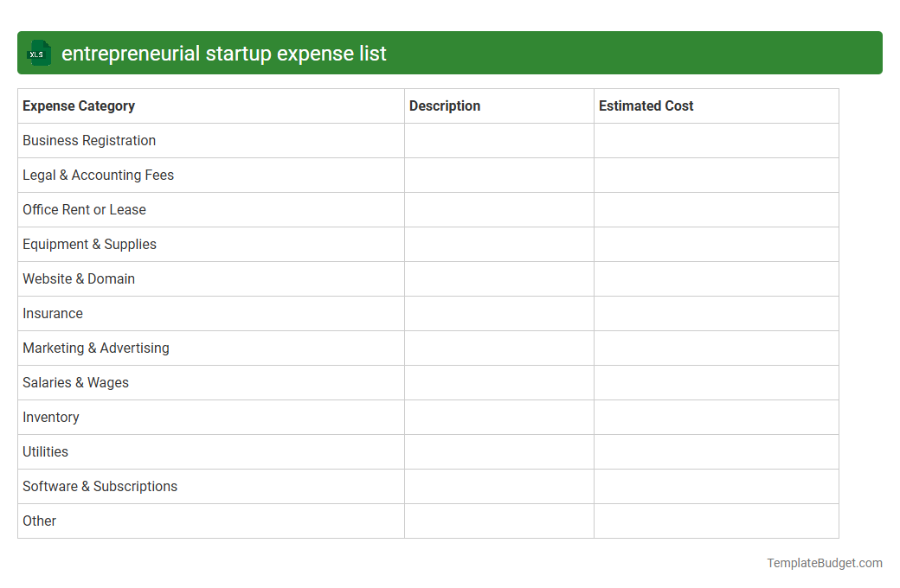
Task: Click the Website & Domain expense row
Action: tap(79, 278)
